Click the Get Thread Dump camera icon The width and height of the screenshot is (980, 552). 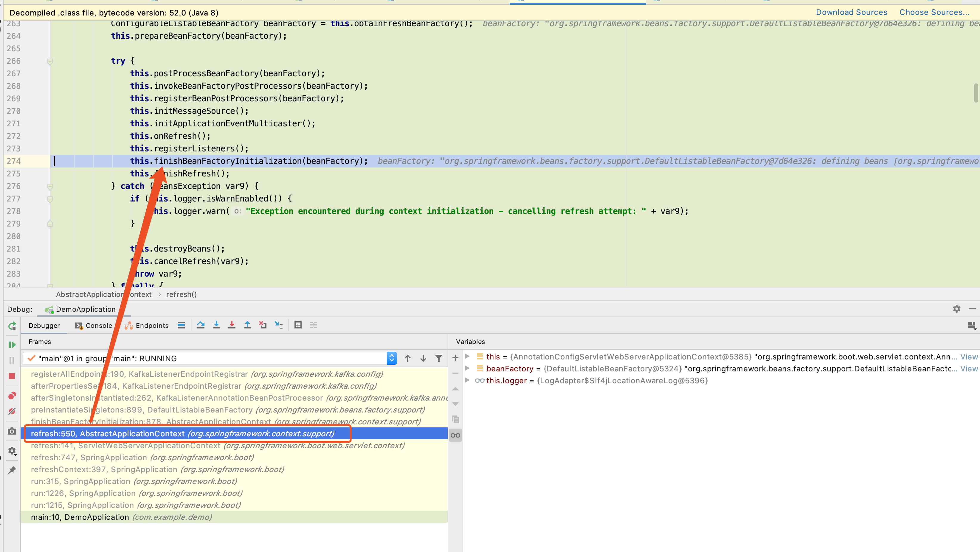(12, 431)
